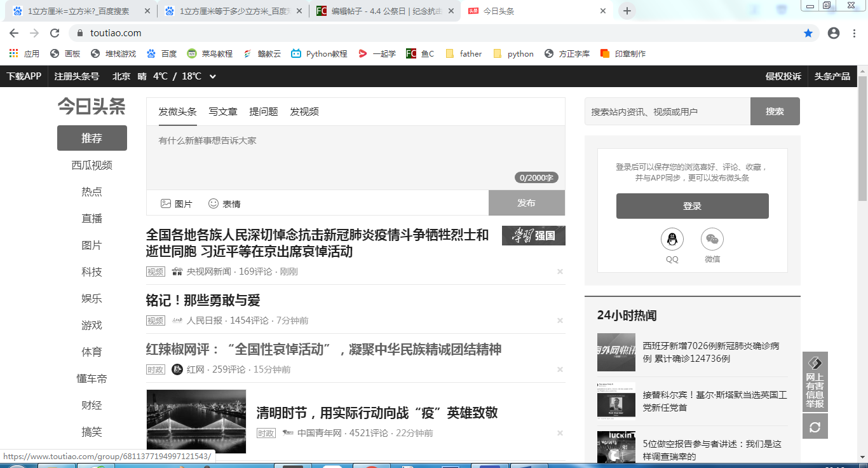This screenshot has height=468, width=868.
Task: Open the bridge night photo thumbnail
Action: 196,421
